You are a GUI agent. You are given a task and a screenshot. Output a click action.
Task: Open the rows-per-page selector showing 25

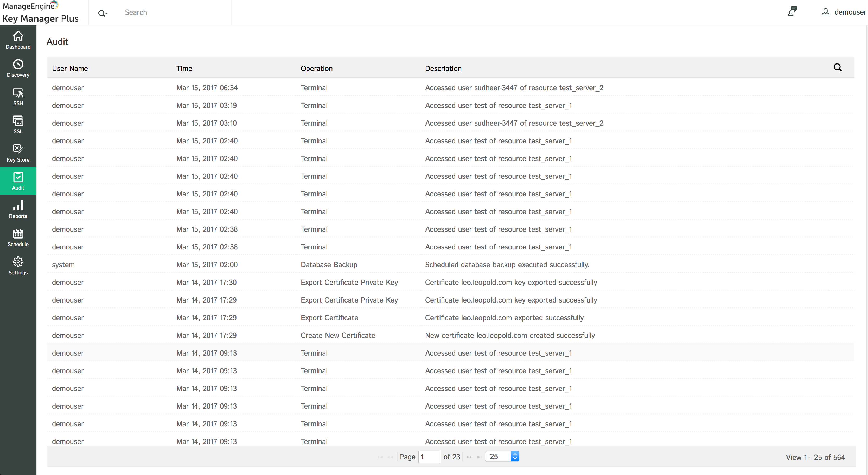[502, 457]
